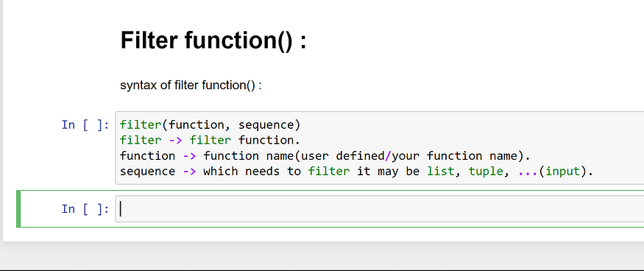Click the word "tuple" in the code cell
This screenshot has height=271, width=644.
coord(486,172)
